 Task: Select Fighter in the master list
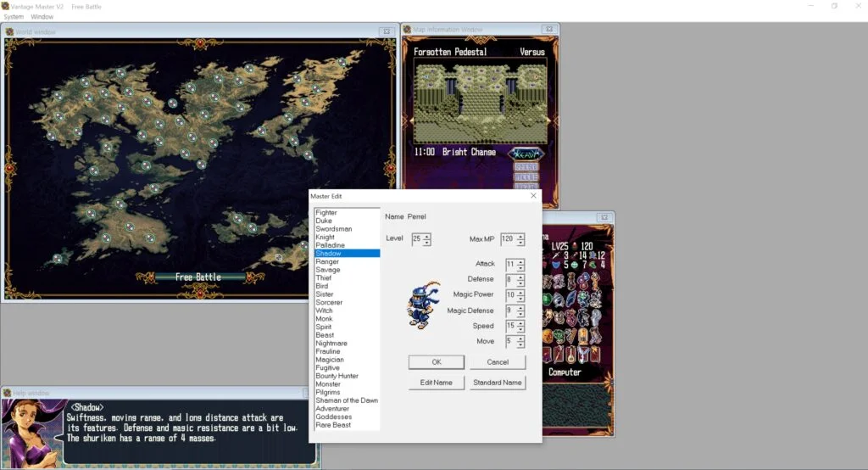(347, 212)
